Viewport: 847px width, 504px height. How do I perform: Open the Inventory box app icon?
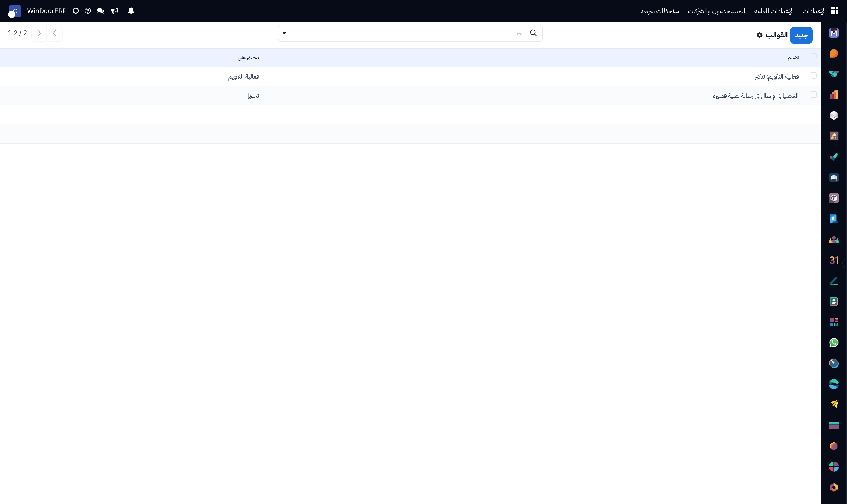(x=834, y=198)
